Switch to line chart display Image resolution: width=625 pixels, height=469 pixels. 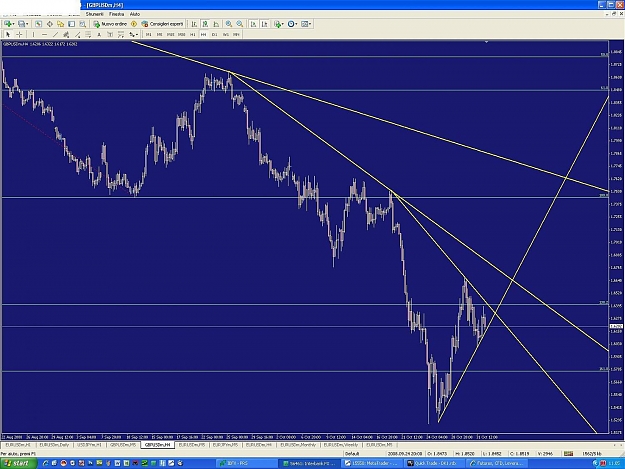[x=216, y=24]
